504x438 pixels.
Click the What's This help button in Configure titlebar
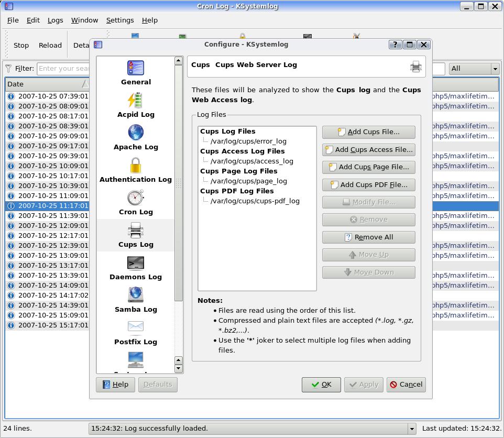coord(395,45)
